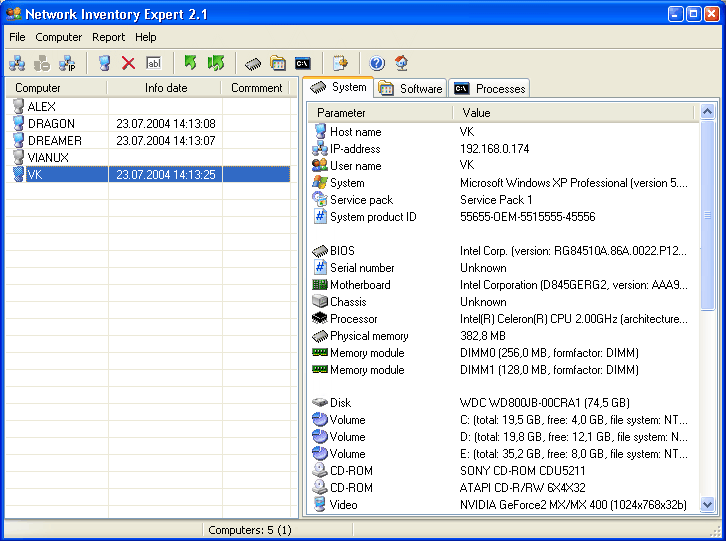Image resolution: width=726 pixels, height=541 pixels.
Task: Click the red X delete toolbar icon
Action: point(128,63)
